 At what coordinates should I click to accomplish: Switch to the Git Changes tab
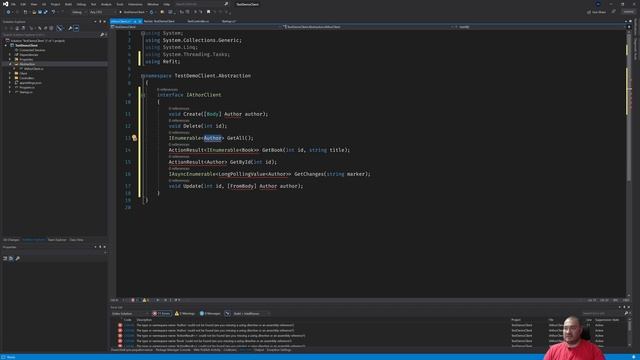pyautogui.click(x=11, y=240)
